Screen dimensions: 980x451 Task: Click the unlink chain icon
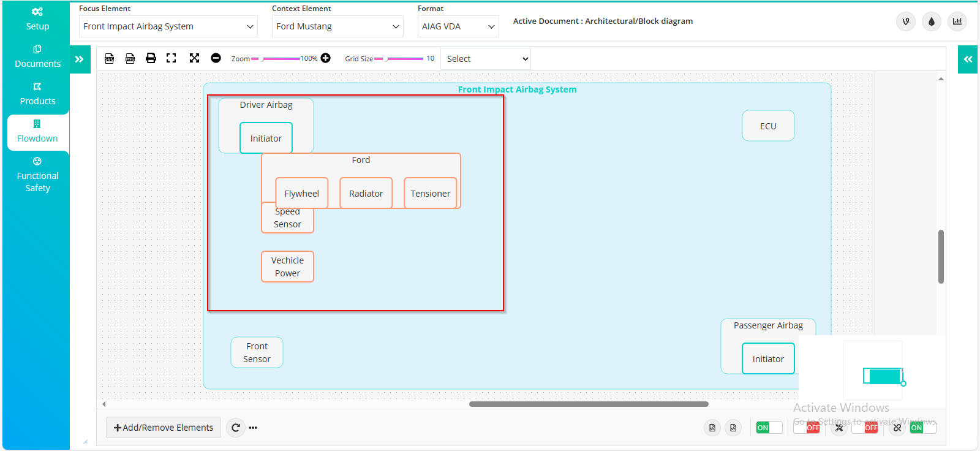click(x=897, y=428)
